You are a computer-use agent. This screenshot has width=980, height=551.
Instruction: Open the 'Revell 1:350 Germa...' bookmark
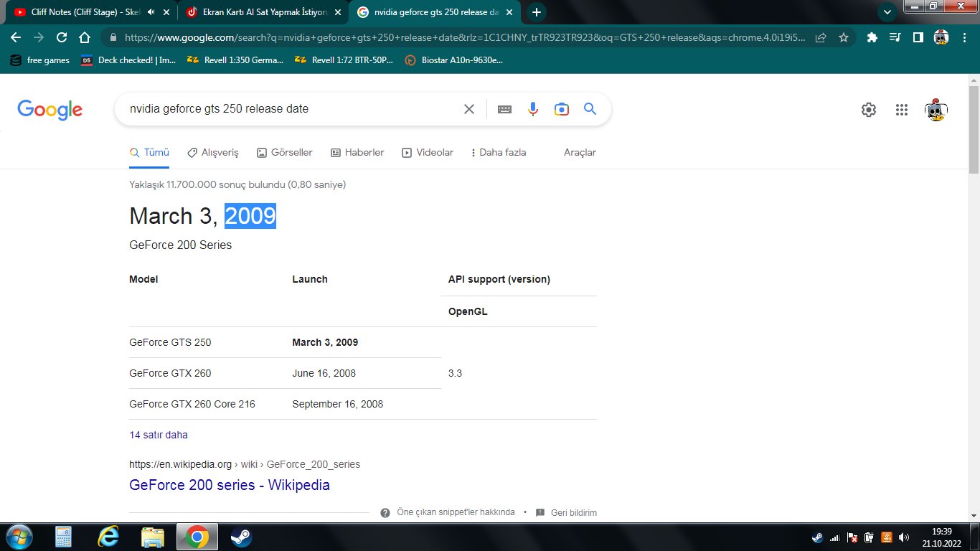(x=235, y=60)
